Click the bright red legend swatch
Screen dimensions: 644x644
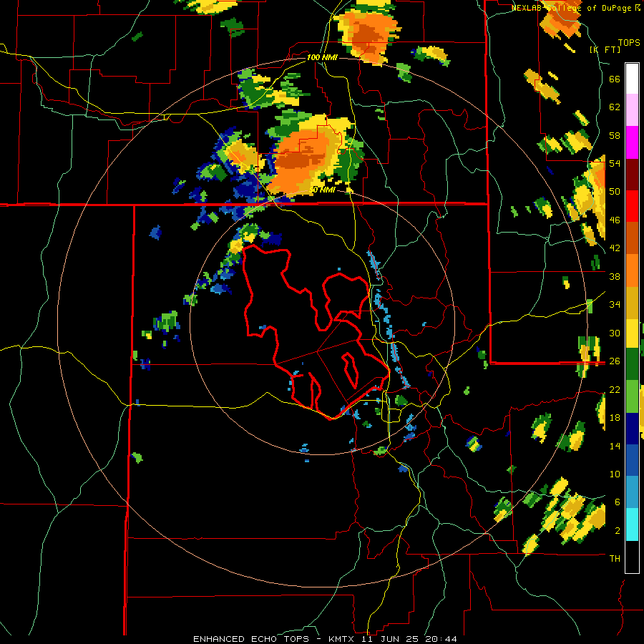pyautogui.click(x=632, y=206)
